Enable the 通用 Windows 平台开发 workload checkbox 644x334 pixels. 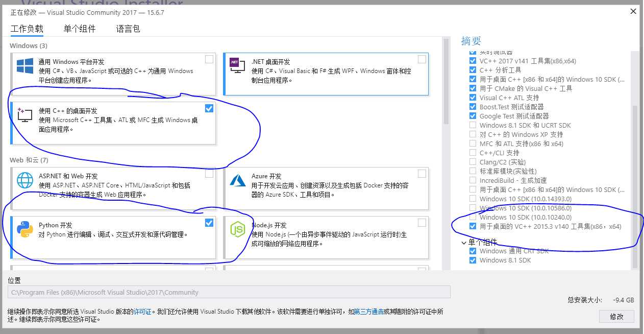click(x=209, y=59)
